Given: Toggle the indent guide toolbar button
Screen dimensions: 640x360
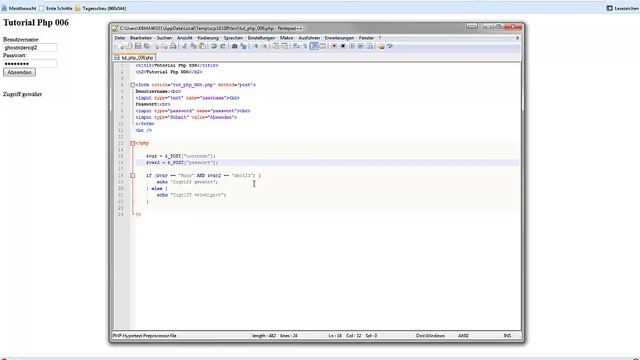Looking at the screenshot, I should 313,46.
